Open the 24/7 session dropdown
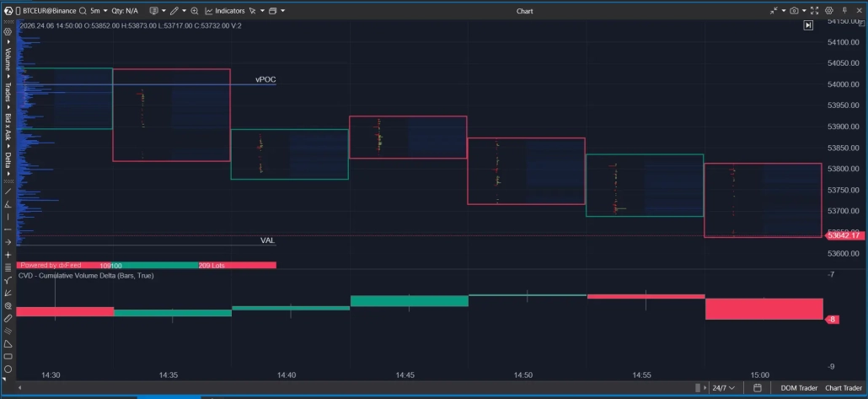This screenshot has height=399, width=868. [724, 388]
